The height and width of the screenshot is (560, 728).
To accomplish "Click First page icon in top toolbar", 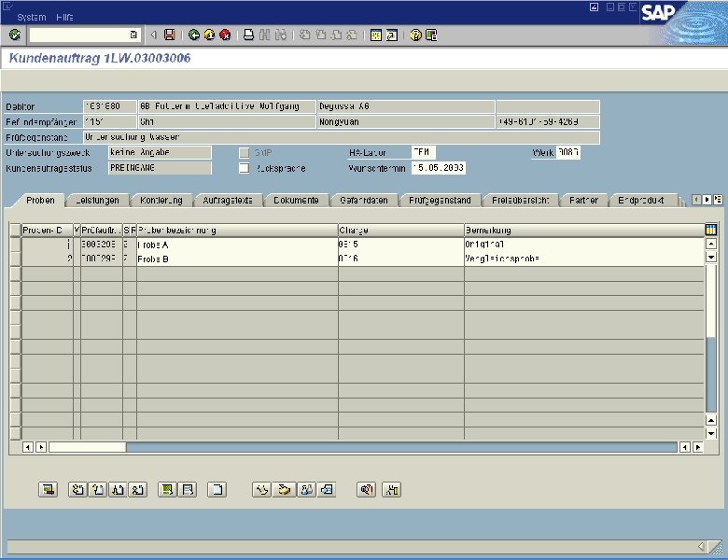I will tap(304, 35).
